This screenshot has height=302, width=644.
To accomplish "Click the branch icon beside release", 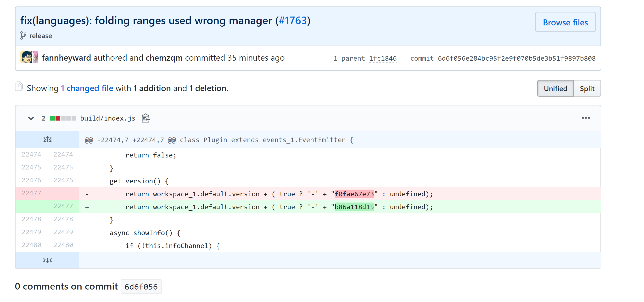I will 23,35.
